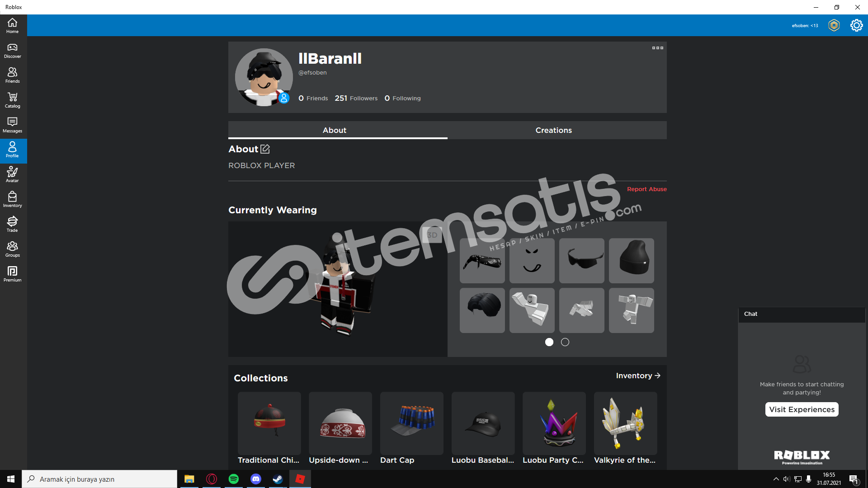Open the black sunglasses worn item

point(582,261)
